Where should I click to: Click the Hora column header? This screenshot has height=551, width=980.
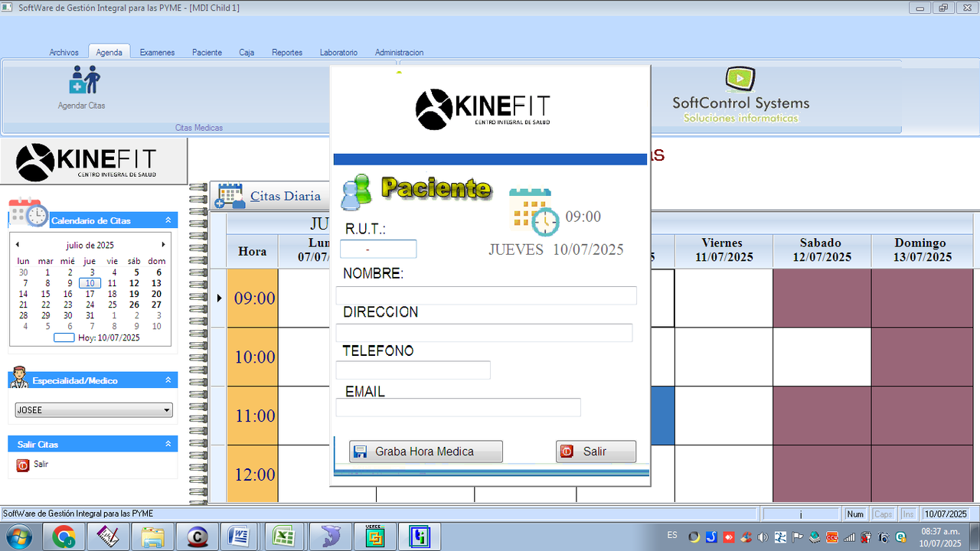click(253, 251)
